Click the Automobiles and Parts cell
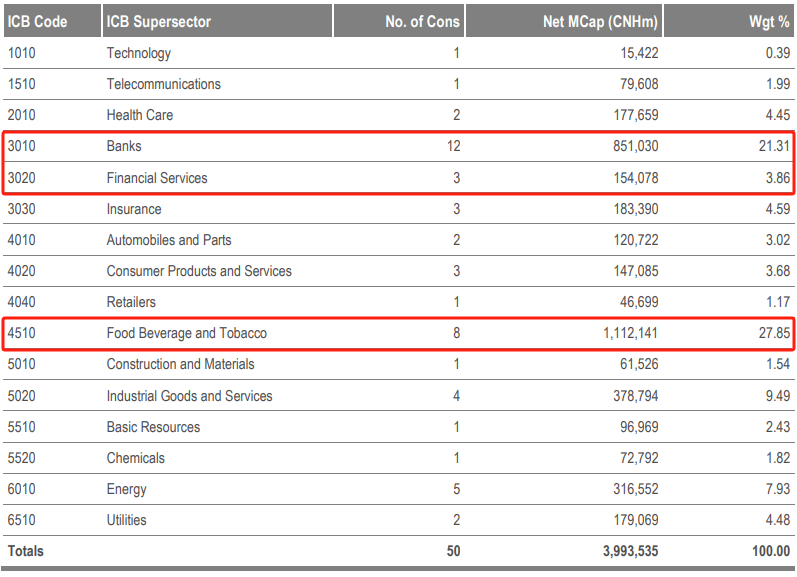This screenshot has width=797, height=577. pyautogui.click(x=169, y=240)
